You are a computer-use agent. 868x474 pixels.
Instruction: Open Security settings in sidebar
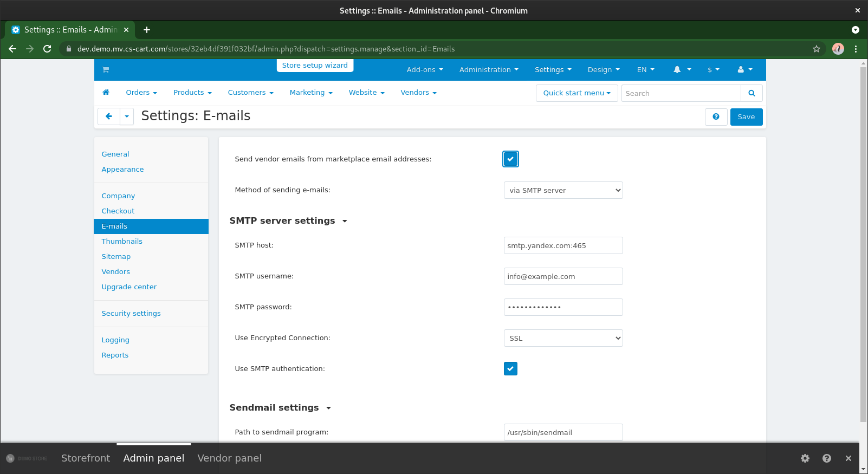point(131,314)
